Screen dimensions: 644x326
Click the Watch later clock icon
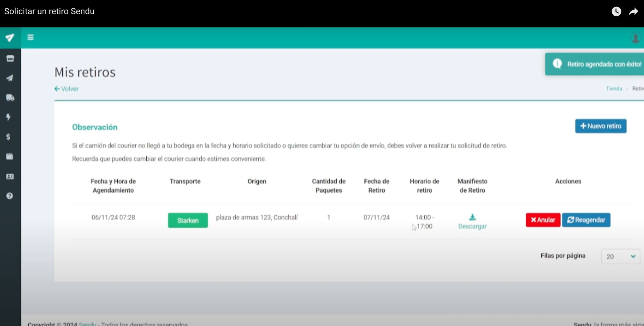616,12
